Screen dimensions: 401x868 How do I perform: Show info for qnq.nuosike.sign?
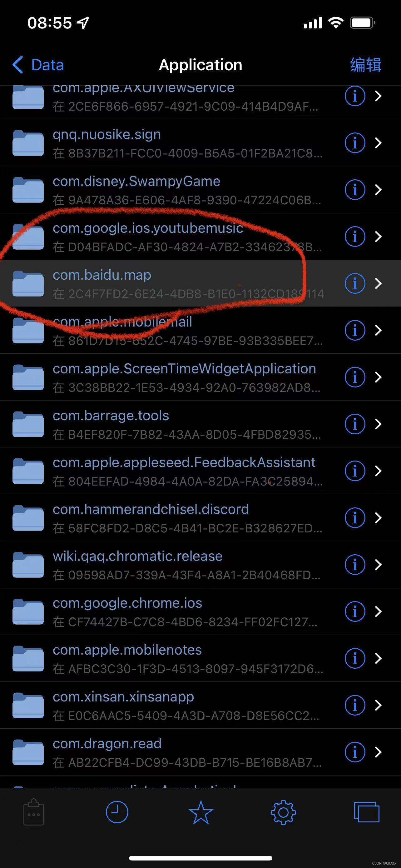[x=355, y=143]
